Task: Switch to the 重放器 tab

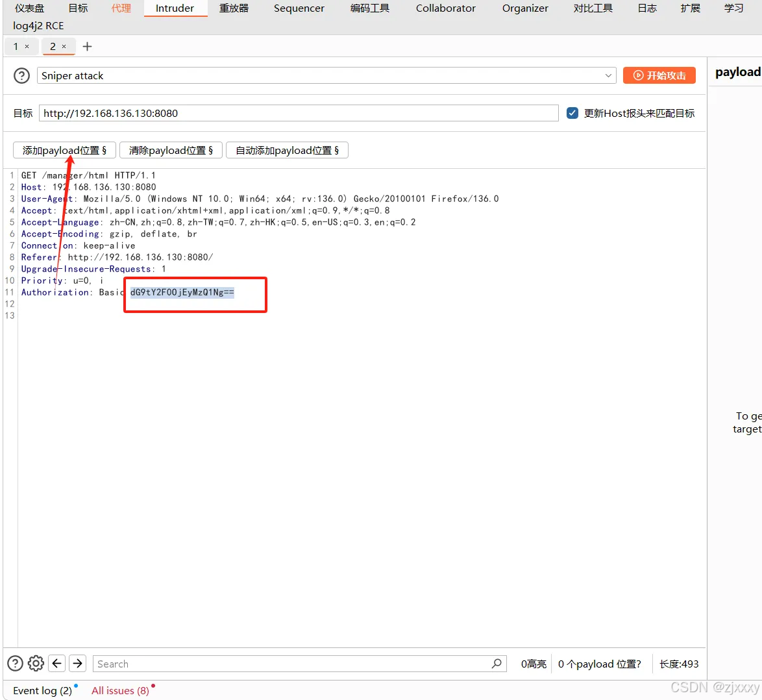Action: (x=234, y=8)
